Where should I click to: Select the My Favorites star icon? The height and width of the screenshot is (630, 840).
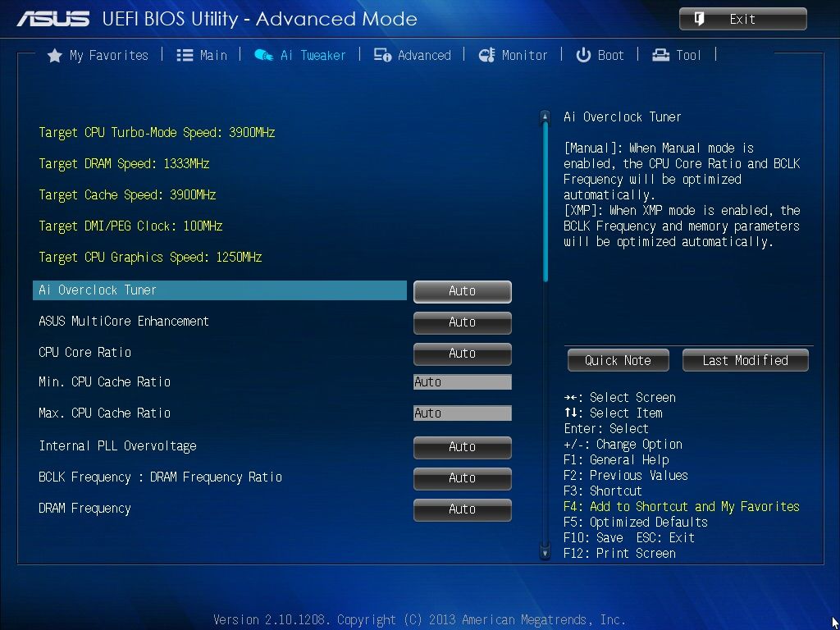tap(54, 55)
